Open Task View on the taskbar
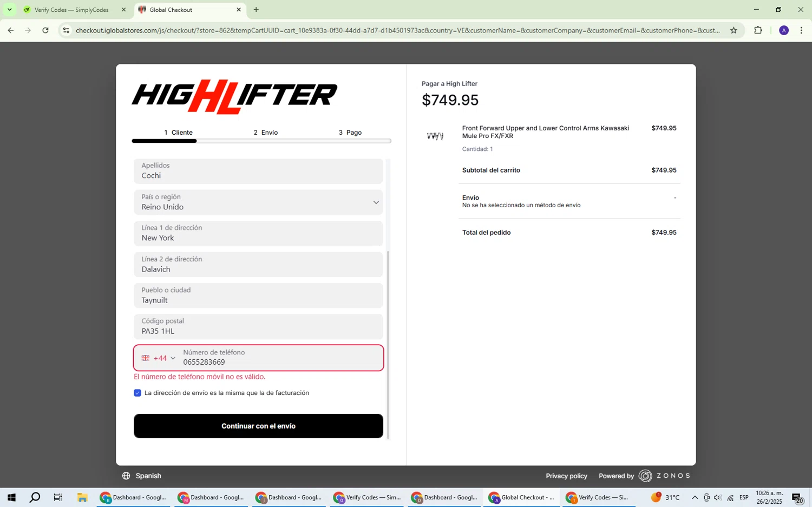 pos(58,498)
